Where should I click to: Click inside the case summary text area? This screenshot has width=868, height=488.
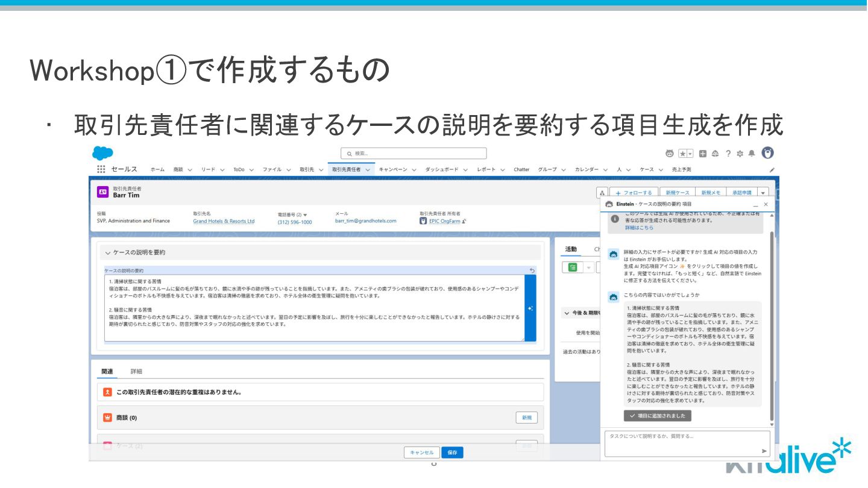click(314, 308)
